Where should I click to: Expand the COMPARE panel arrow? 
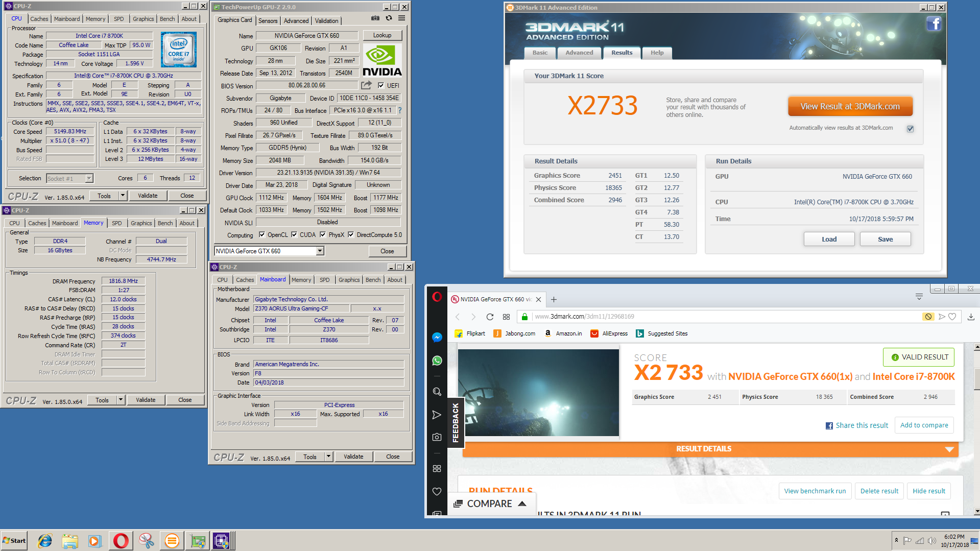[x=522, y=504]
